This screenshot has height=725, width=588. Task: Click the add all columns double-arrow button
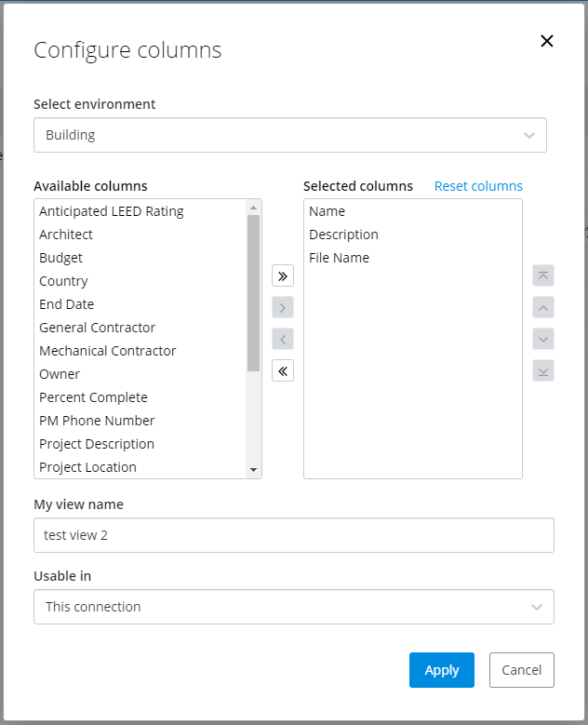click(x=283, y=276)
